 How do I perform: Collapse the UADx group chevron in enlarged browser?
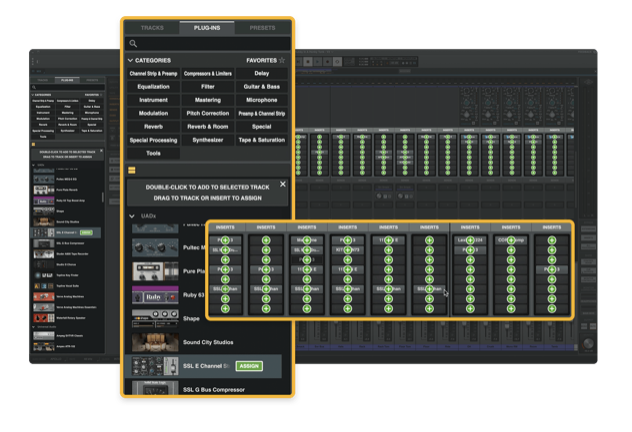click(x=131, y=216)
